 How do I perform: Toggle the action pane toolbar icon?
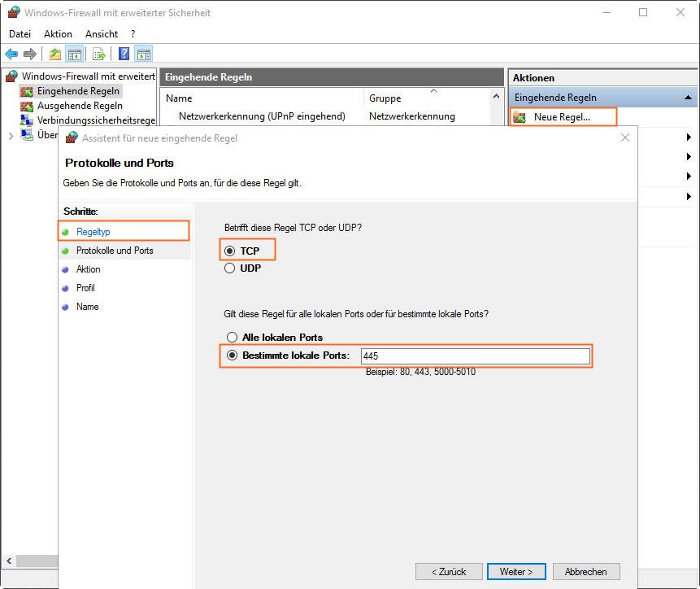tap(144, 55)
